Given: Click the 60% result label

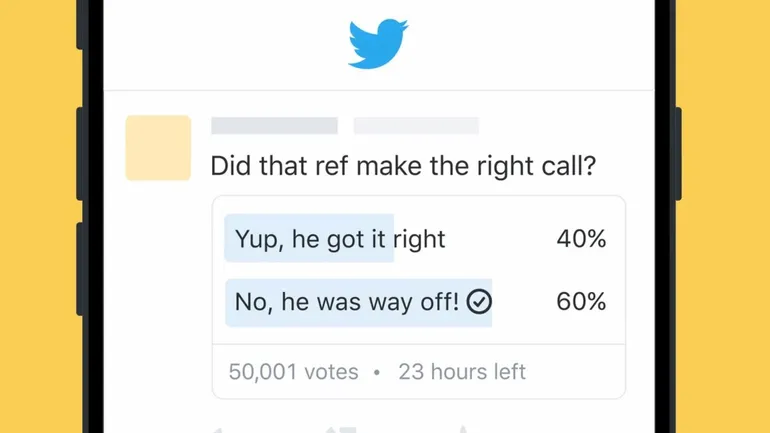Looking at the screenshot, I should pyautogui.click(x=581, y=301).
